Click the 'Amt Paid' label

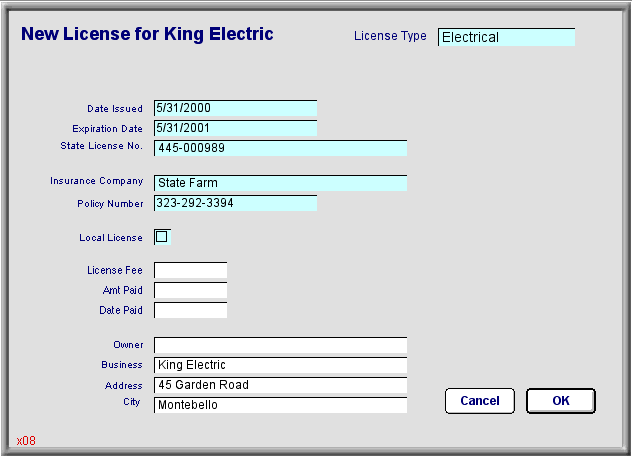[123, 290]
